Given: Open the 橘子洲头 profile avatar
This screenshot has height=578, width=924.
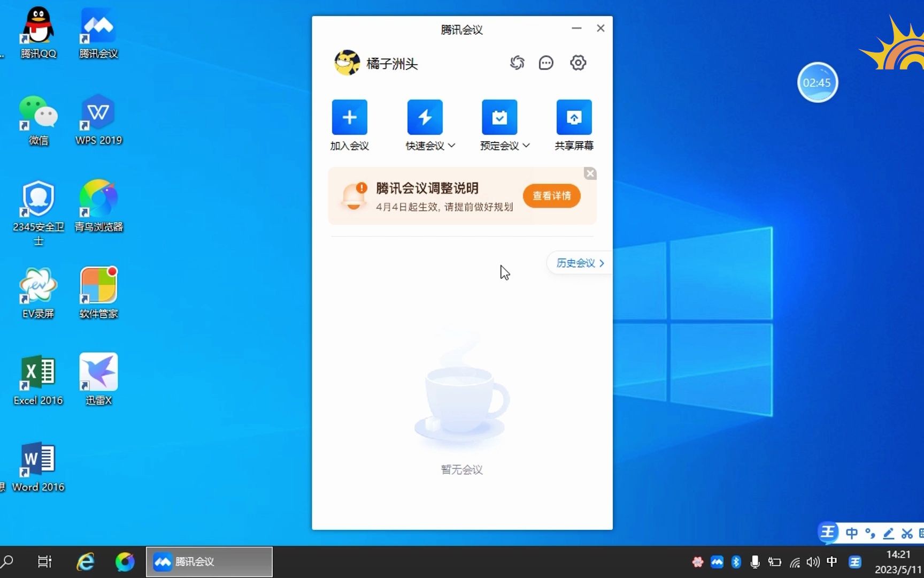Looking at the screenshot, I should (347, 63).
